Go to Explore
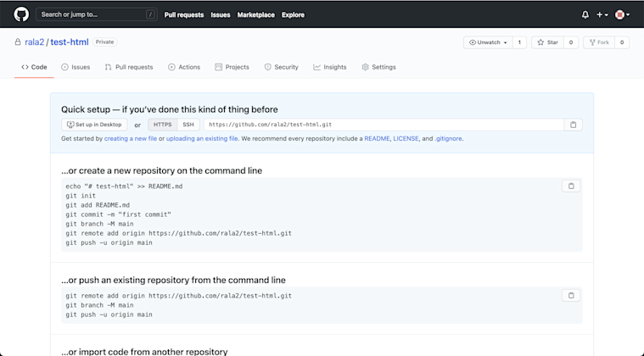644x356 pixels. pos(294,14)
